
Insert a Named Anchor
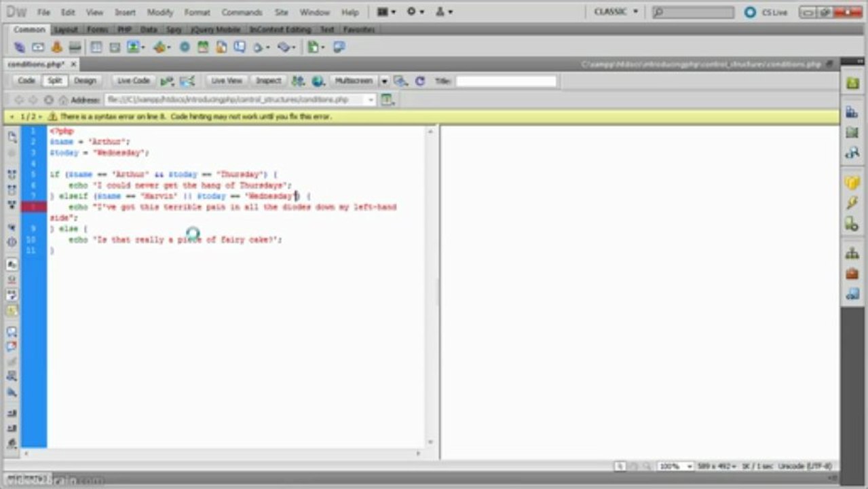click(x=56, y=47)
